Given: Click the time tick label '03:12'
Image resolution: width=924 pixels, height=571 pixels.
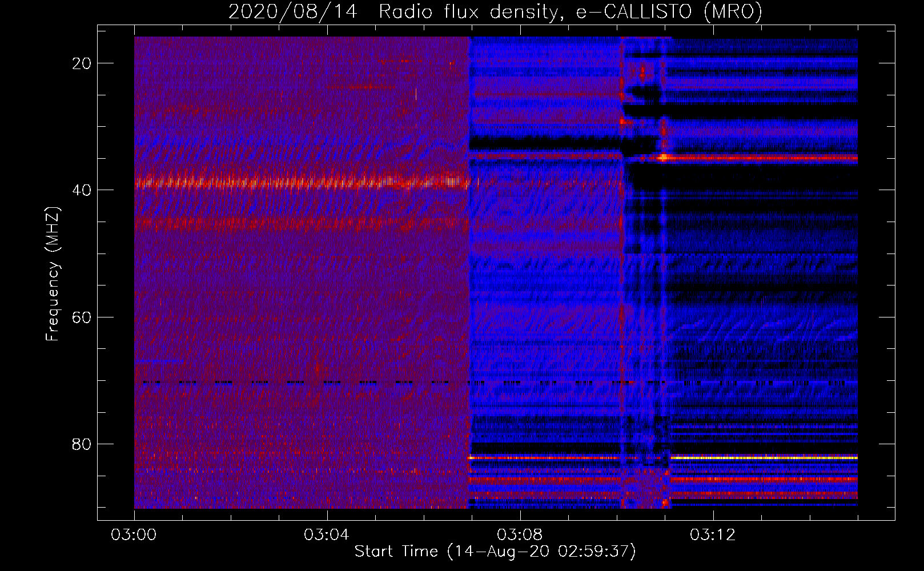Looking at the screenshot, I should (x=713, y=535).
